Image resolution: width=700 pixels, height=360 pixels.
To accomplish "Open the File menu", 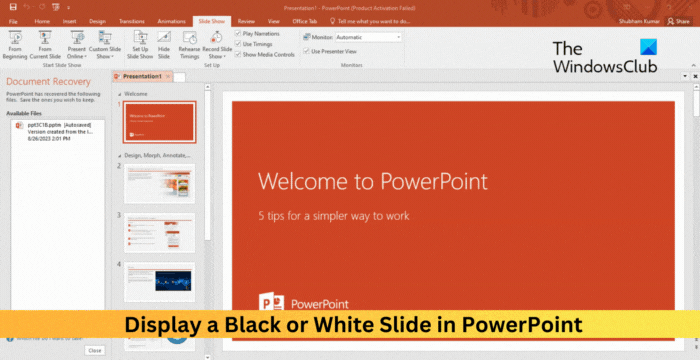I will point(13,21).
